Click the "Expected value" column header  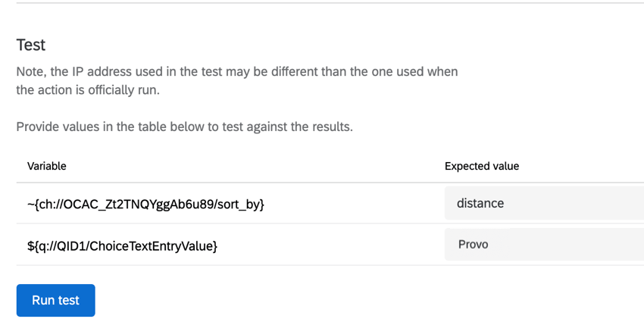[x=481, y=166]
